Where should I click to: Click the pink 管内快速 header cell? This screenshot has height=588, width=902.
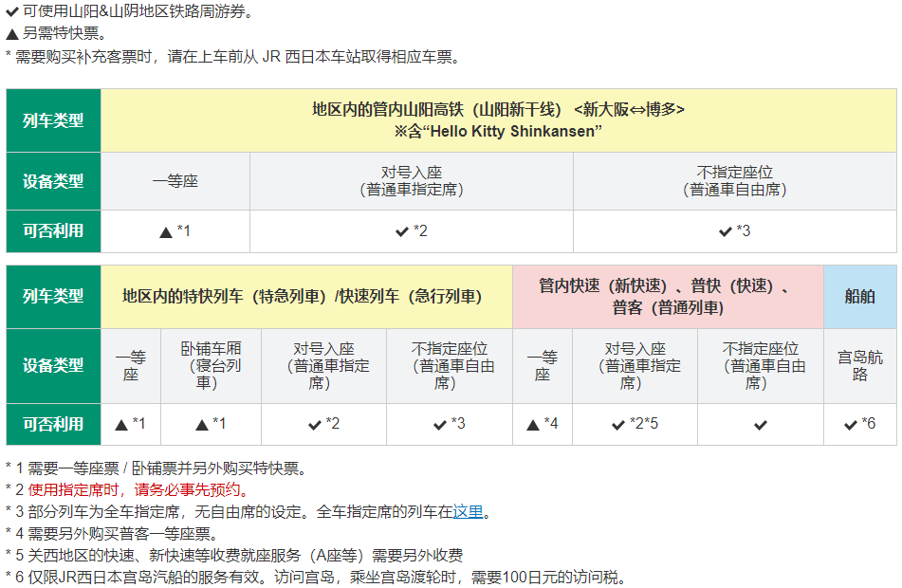click(668, 296)
